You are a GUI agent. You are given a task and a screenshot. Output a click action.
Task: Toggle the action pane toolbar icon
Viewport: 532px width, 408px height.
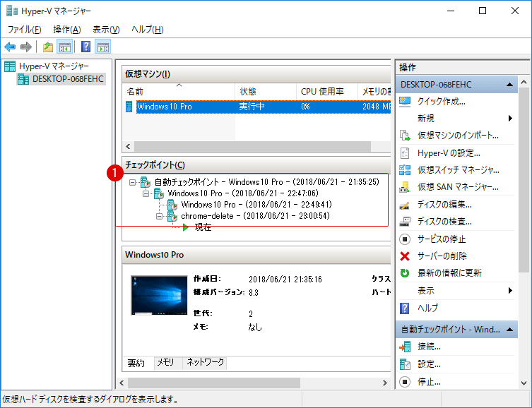[x=103, y=47]
